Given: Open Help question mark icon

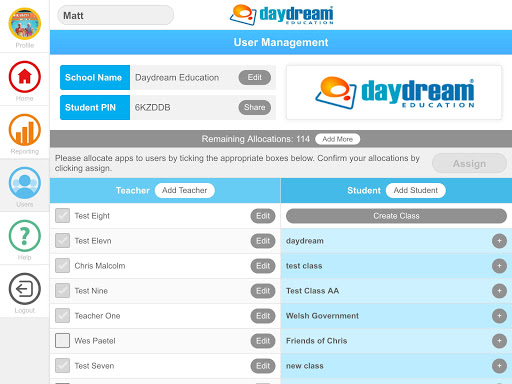Looking at the screenshot, I should coord(25,236).
